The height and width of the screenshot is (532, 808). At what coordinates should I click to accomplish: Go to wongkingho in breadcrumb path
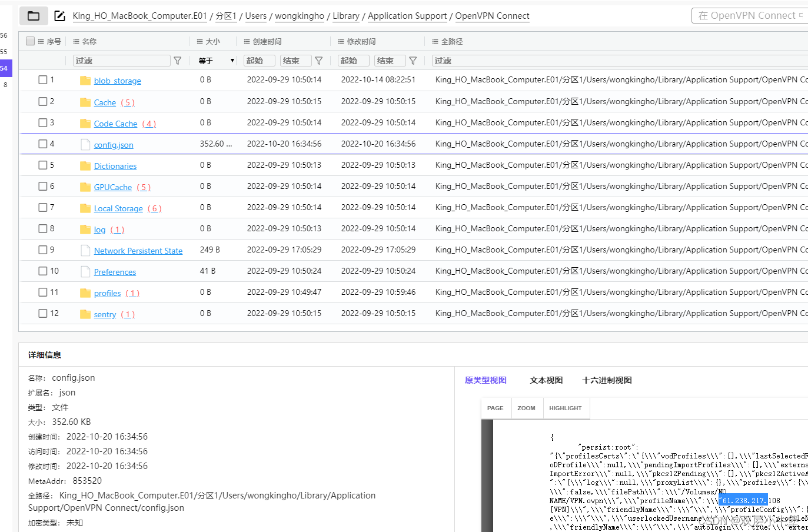pos(300,16)
